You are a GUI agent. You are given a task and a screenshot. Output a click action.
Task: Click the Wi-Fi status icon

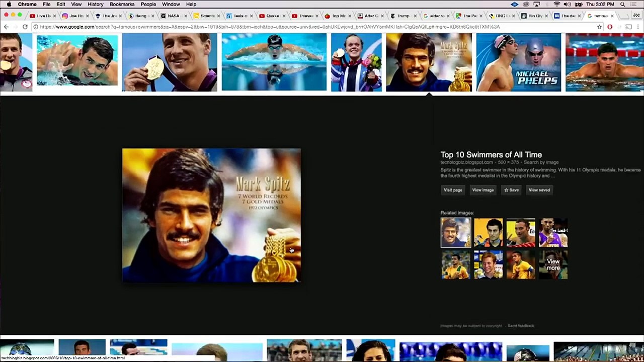556,4
